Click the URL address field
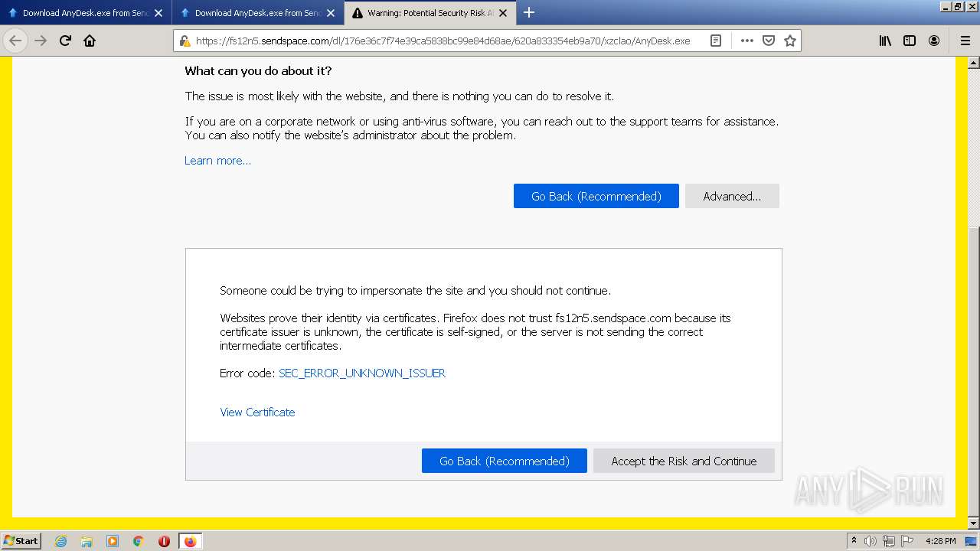The height and width of the screenshot is (551, 980). [443, 41]
